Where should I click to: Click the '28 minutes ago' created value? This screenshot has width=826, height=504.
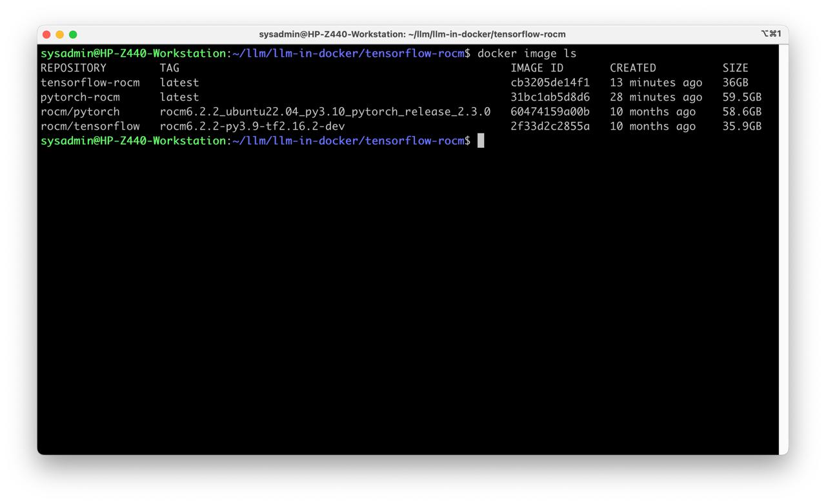pos(656,97)
